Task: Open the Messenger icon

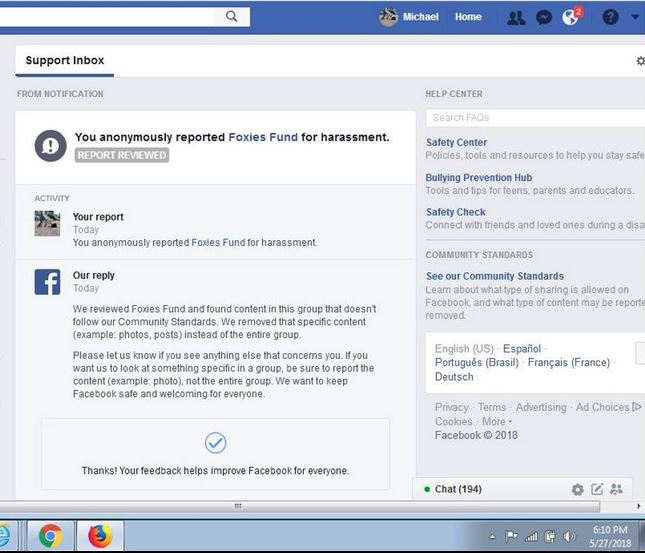Action: (544, 17)
